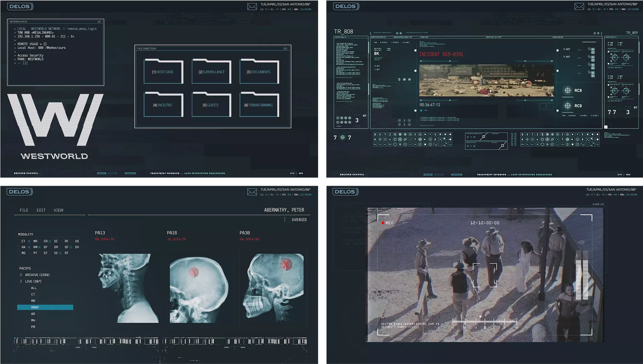This screenshot has height=364, width=643.
Task: Select the highlighted XRAY list entry
Action: coord(45,307)
